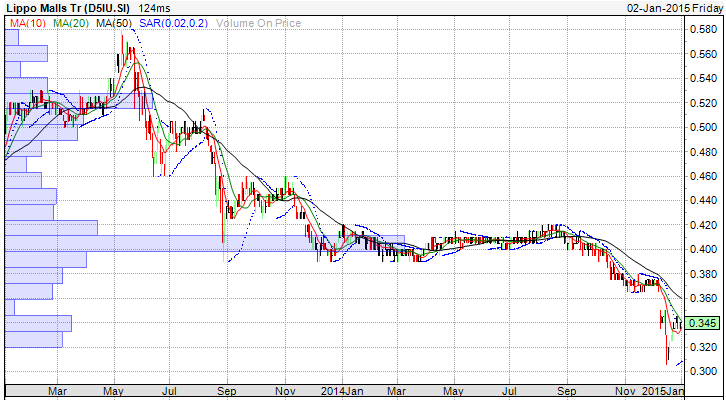Click the 0.560 price axis label
The width and height of the screenshot is (726, 400).
[704, 54]
